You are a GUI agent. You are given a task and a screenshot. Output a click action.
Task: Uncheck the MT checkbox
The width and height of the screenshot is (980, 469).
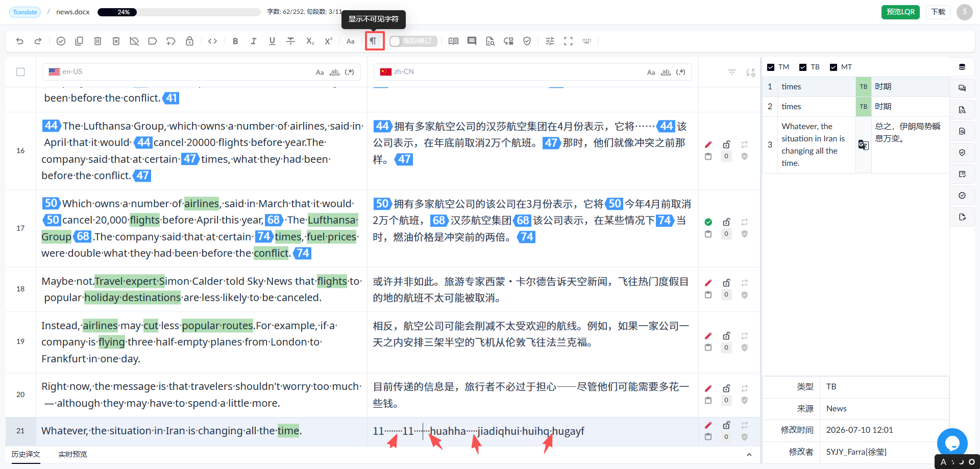834,67
